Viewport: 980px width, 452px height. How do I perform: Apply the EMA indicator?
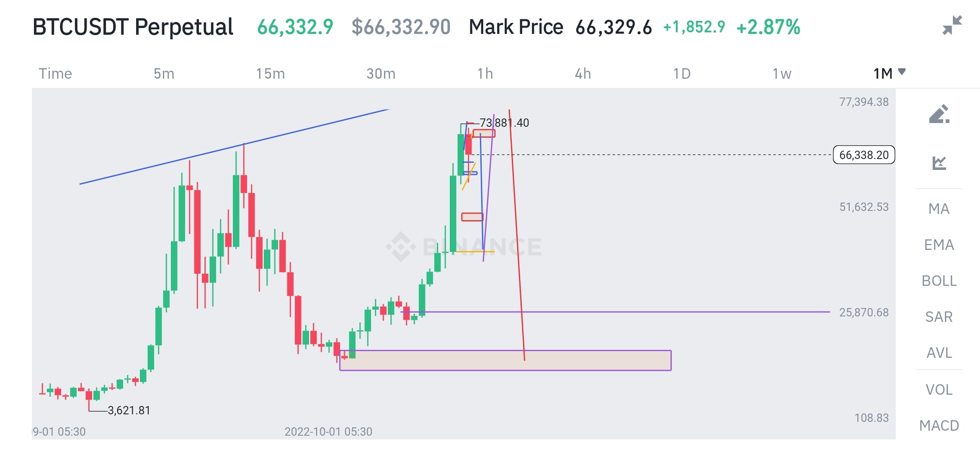tap(939, 244)
